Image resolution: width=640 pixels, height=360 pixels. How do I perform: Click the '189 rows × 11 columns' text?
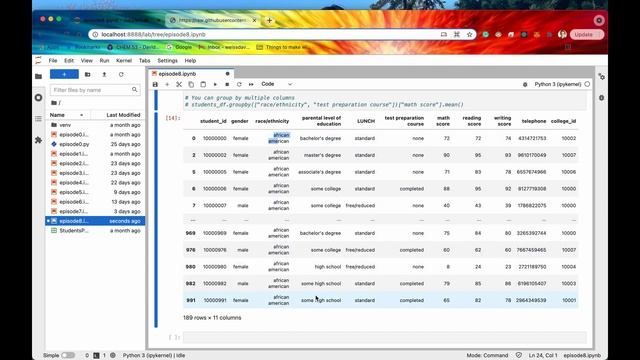(x=212, y=318)
